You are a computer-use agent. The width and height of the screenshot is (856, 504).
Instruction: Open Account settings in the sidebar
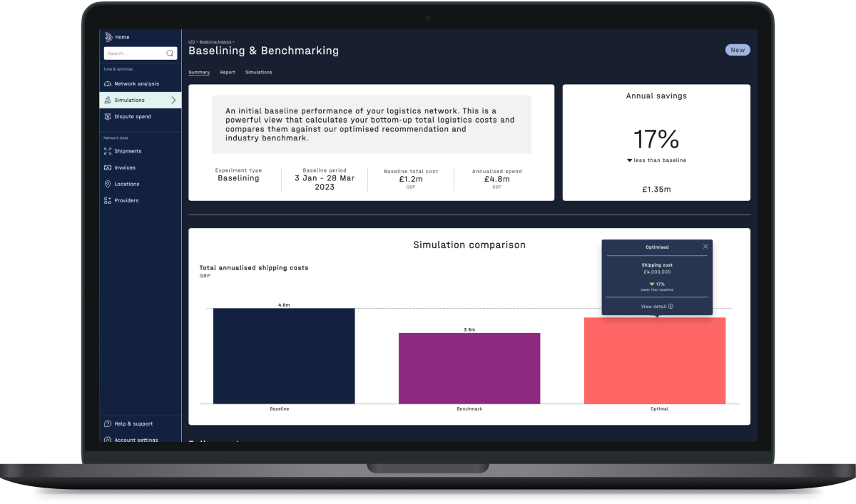136,439
